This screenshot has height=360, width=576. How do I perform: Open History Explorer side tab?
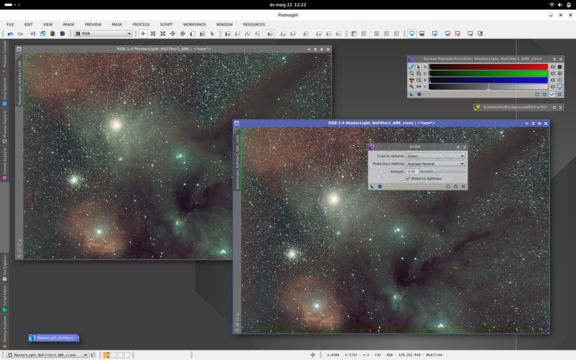click(x=4, y=332)
